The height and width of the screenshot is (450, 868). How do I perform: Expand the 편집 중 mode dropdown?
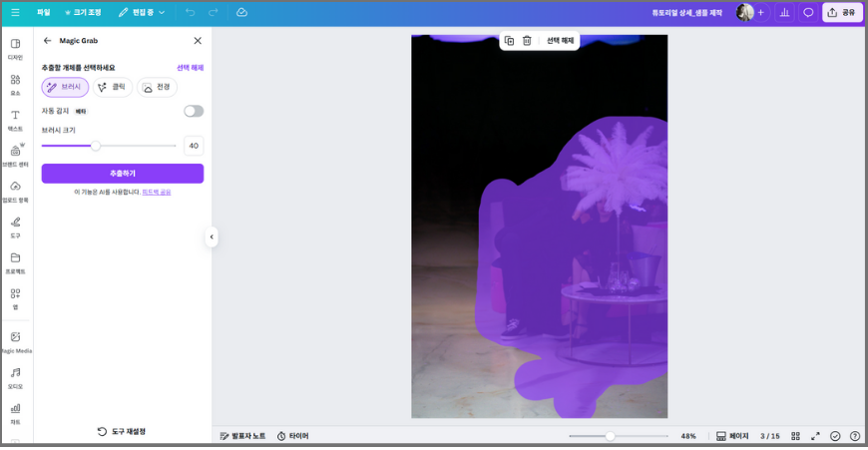(x=142, y=12)
